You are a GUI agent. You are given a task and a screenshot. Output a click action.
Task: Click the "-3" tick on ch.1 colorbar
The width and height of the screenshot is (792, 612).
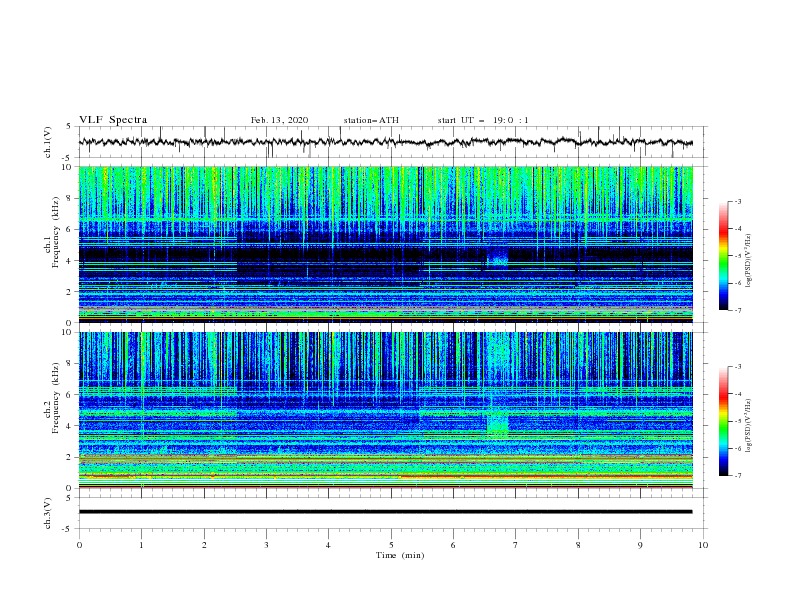click(737, 201)
